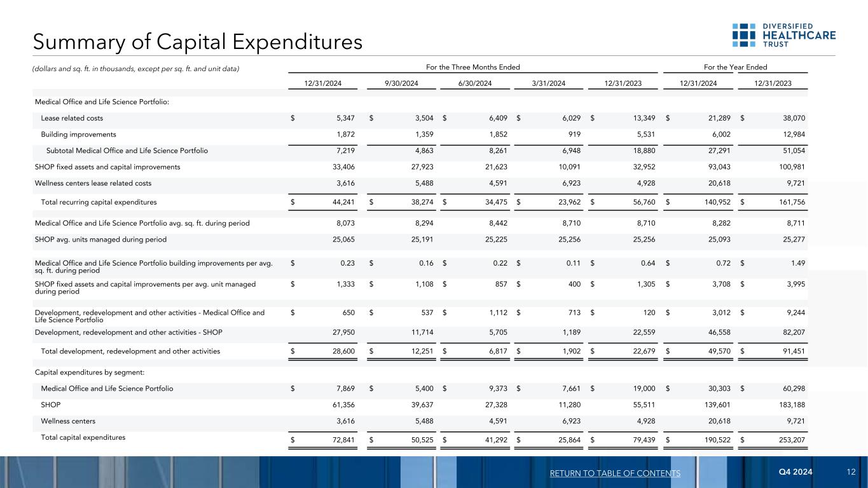The width and height of the screenshot is (868, 488).
Task: Select the For the Year Ended header
Action: pyautogui.click(x=735, y=67)
